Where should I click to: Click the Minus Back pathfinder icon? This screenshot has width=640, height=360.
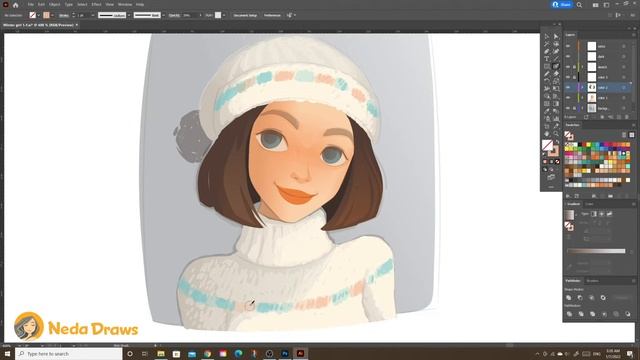pyautogui.click(x=628, y=314)
